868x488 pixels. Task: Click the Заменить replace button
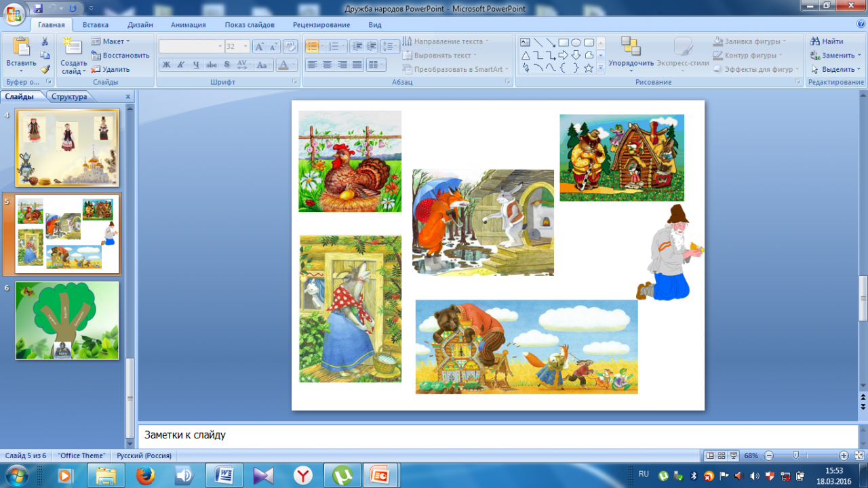[x=835, y=55]
